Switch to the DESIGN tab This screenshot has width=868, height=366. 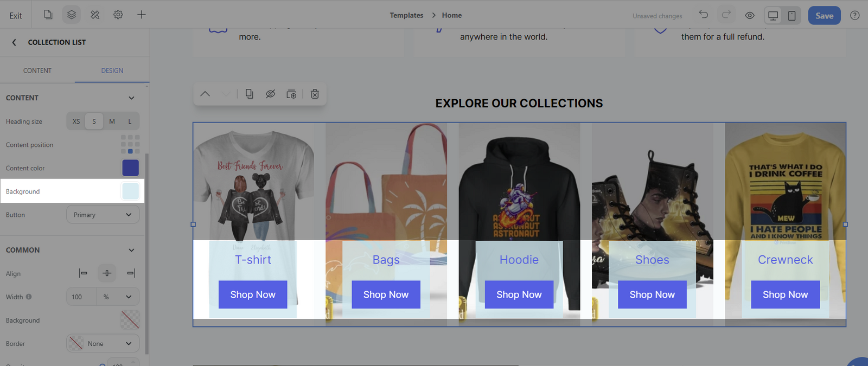pyautogui.click(x=112, y=70)
